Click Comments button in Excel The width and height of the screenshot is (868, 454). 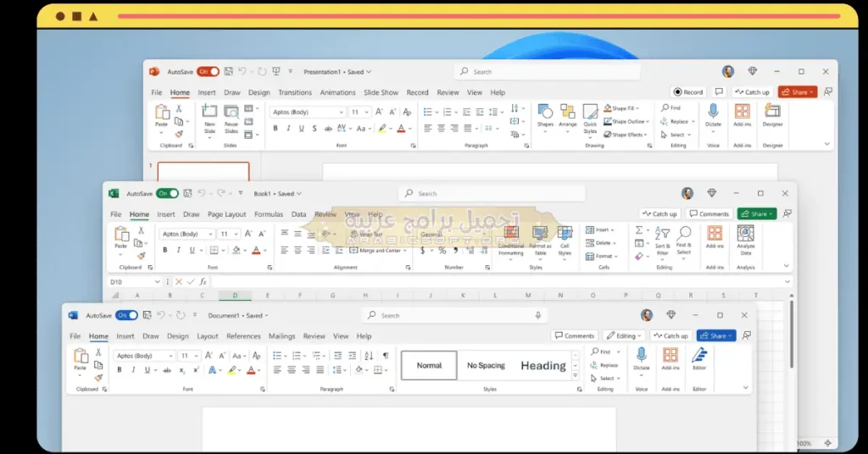tap(709, 213)
